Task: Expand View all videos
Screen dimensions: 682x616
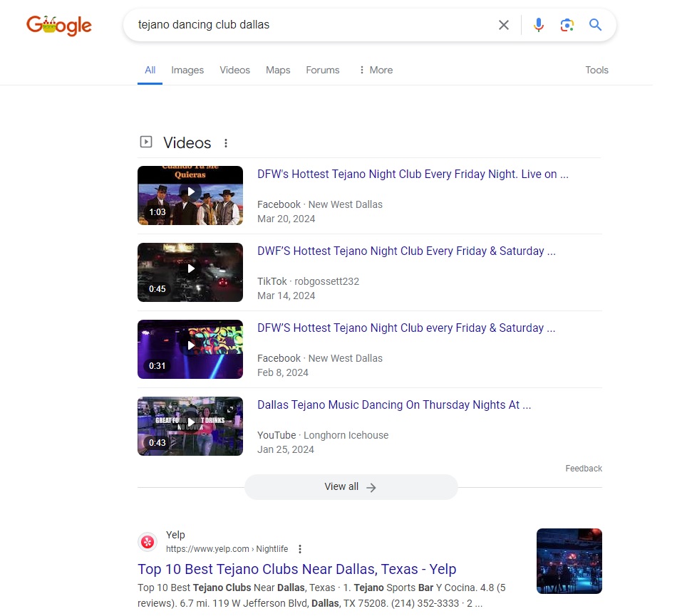Action: pos(351,487)
